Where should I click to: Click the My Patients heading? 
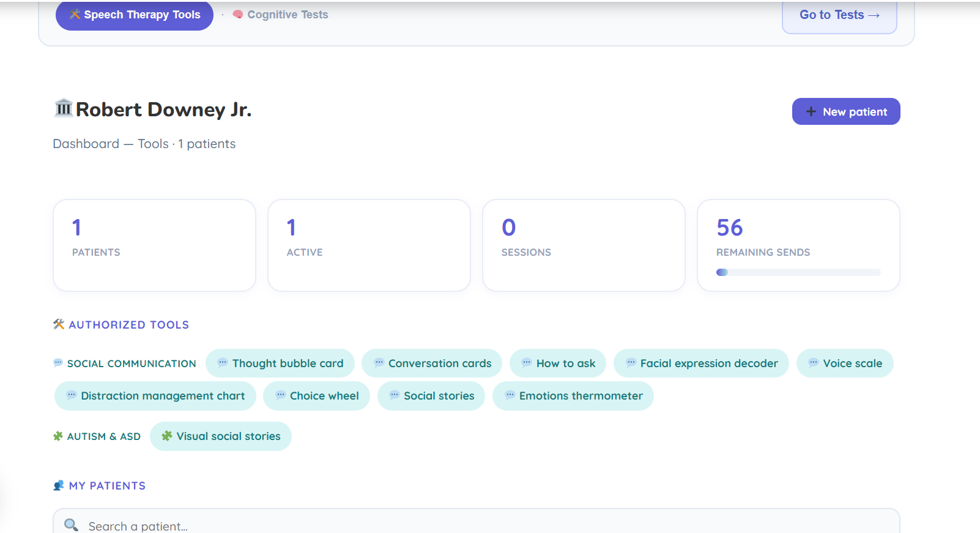107,486
